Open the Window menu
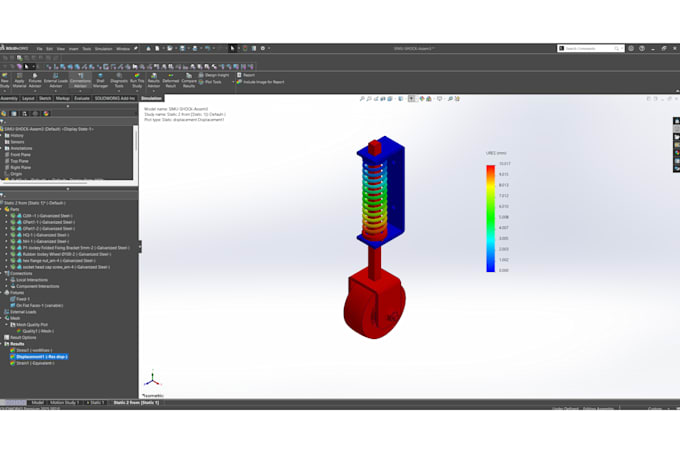Screen dimensions: 680x453 123,49
